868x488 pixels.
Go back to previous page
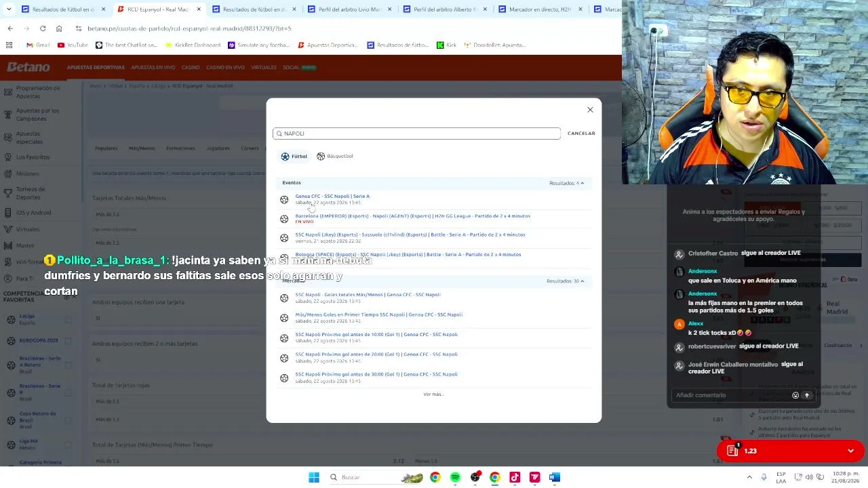pos(10,28)
